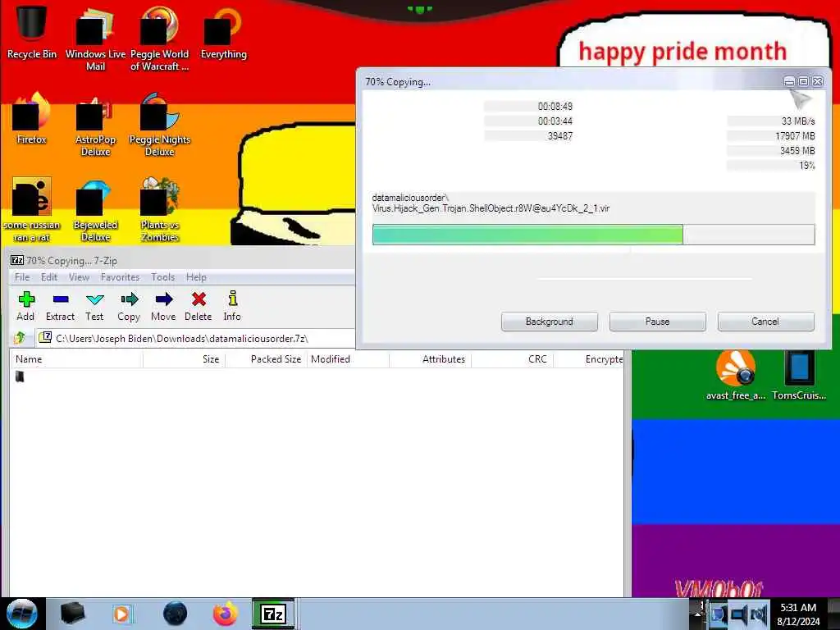Click the 3459 MB value
The image size is (840, 630).
tap(797, 151)
